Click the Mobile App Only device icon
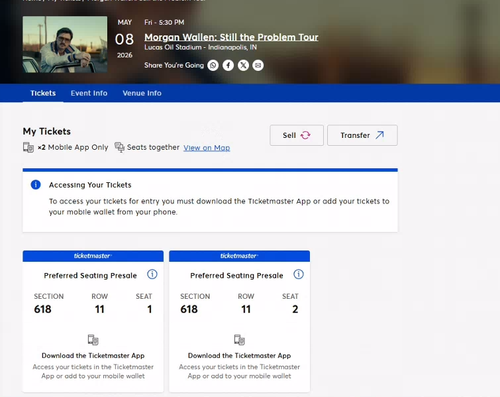Screen dimensions: 500x397 coord(28,147)
